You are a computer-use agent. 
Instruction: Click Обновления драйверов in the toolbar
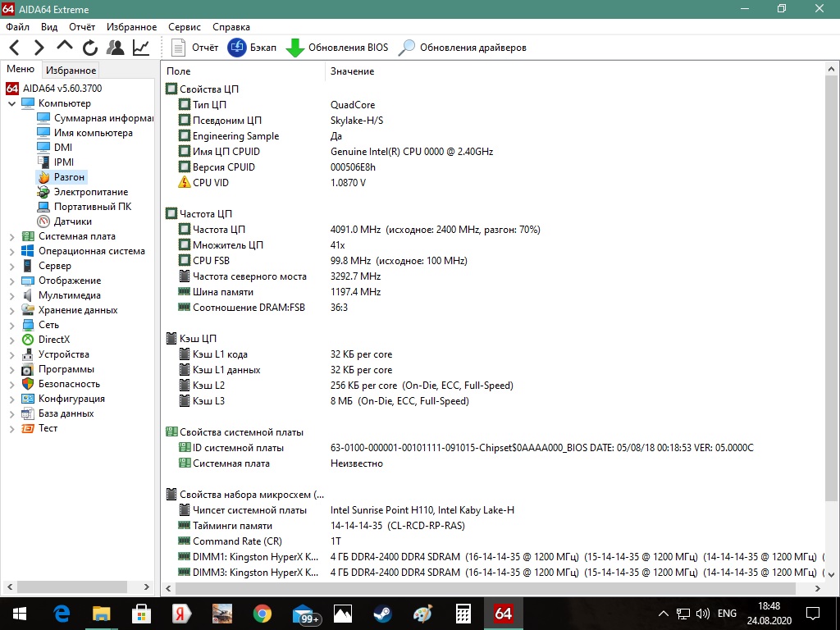pyautogui.click(x=463, y=48)
